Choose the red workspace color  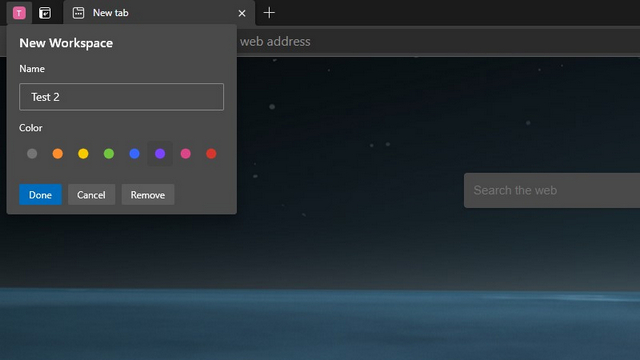211,153
